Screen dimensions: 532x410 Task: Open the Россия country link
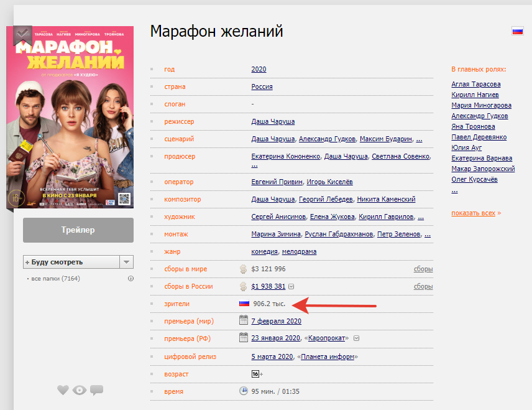tap(262, 86)
